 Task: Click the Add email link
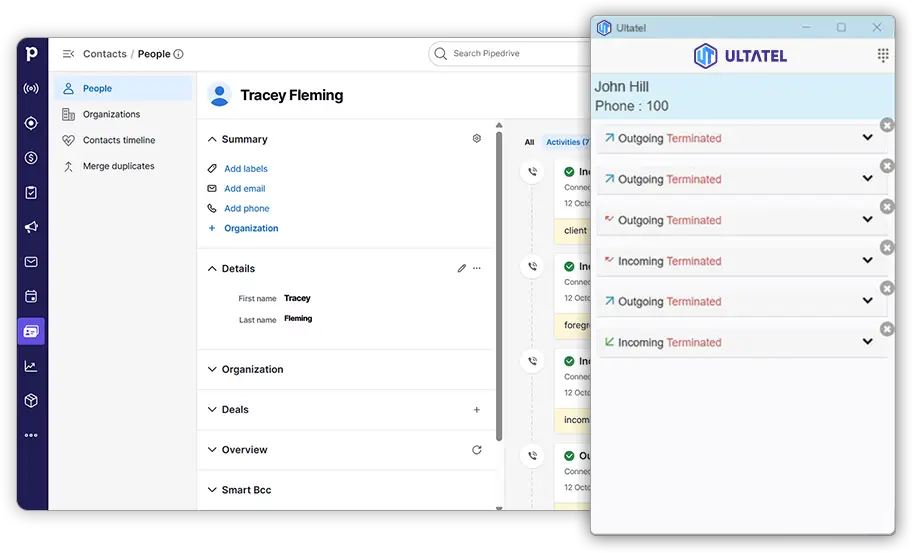pyautogui.click(x=244, y=188)
